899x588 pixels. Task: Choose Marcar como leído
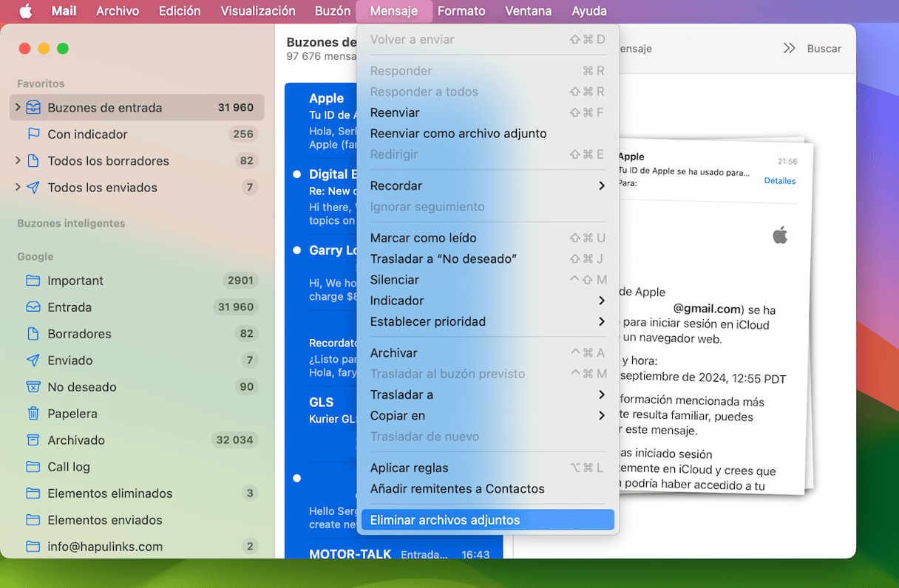click(x=488, y=238)
